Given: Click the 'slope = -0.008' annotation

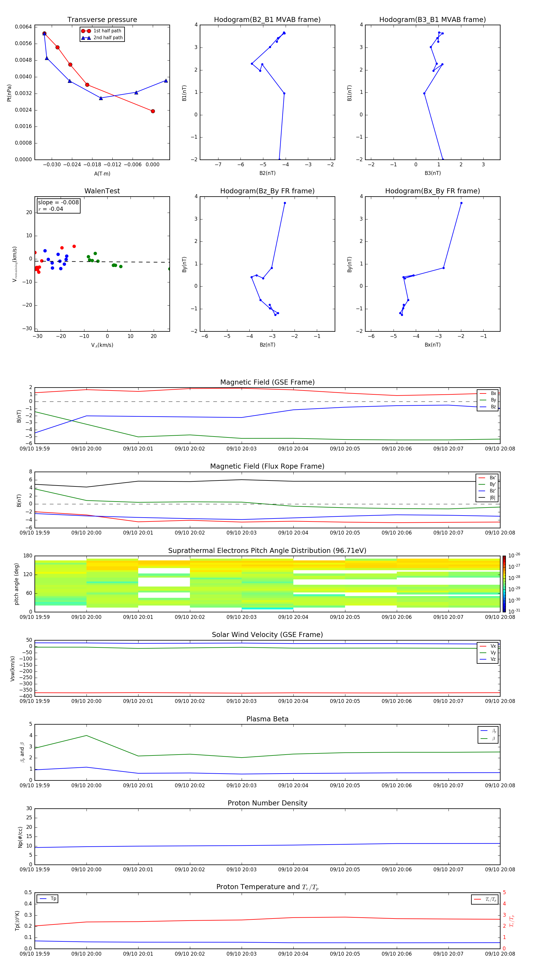Looking at the screenshot, I should pyautogui.click(x=58, y=203).
